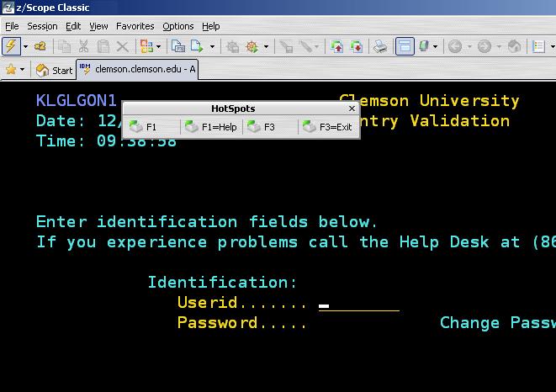The height and width of the screenshot is (392, 556).
Task: Open the Help menu
Action: 211,26
